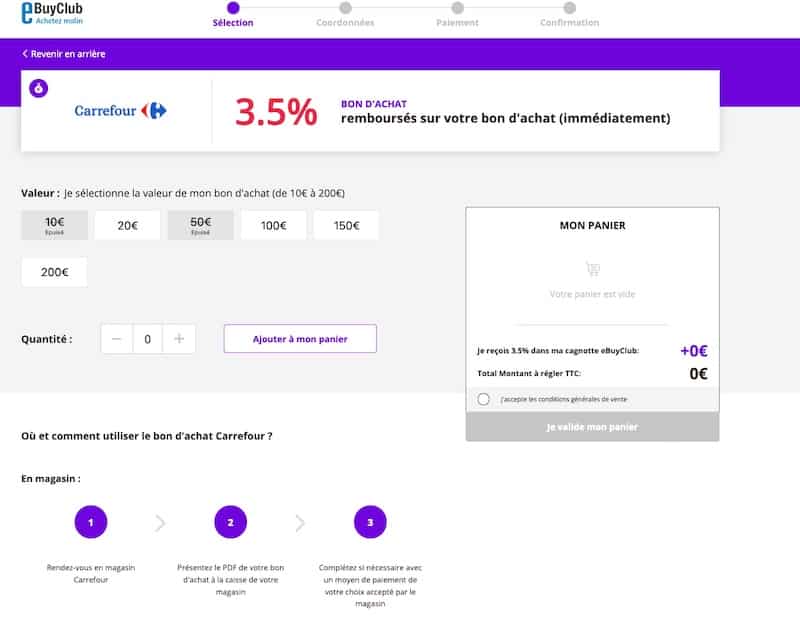Image resolution: width=800 pixels, height=618 pixels.
Task: Choose the 150€ voucher value
Action: 346,225
